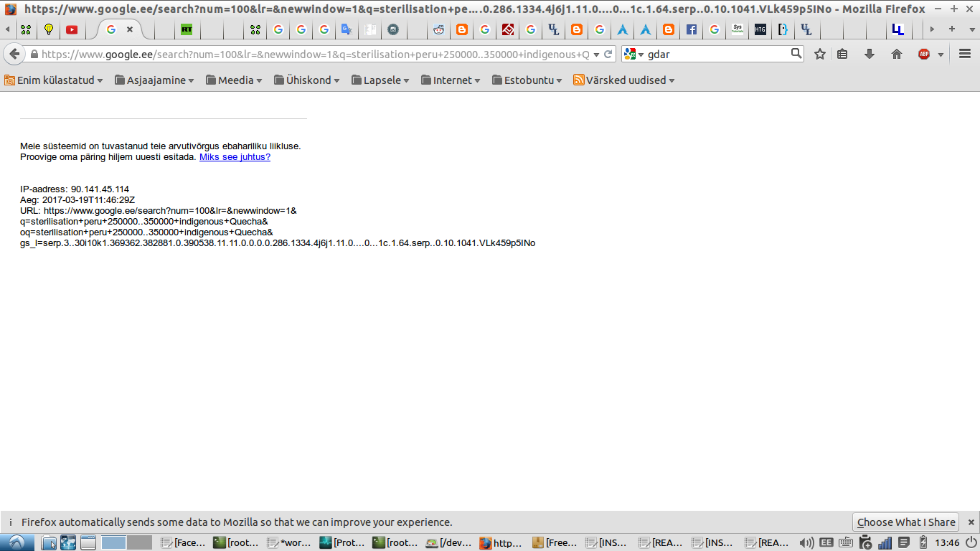Go back using the back arrow button

click(x=14, y=55)
